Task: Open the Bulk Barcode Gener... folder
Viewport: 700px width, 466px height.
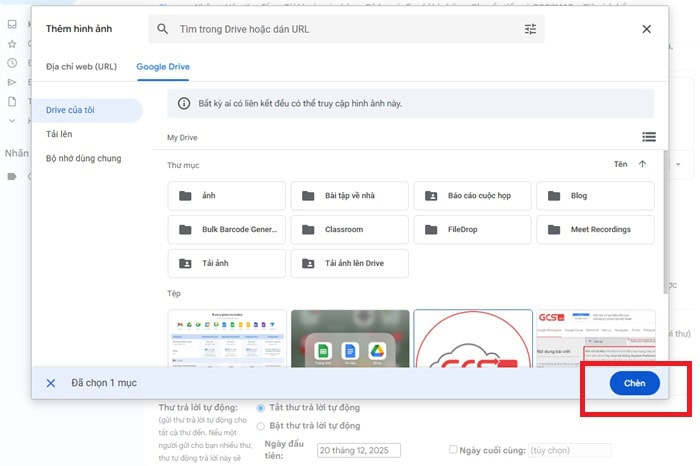Action: click(x=226, y=229)
